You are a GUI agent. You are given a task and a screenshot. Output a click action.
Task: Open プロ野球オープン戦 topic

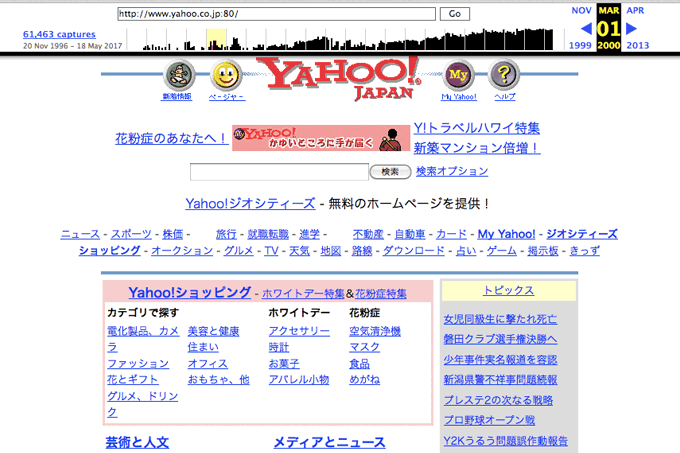[489, 420]
